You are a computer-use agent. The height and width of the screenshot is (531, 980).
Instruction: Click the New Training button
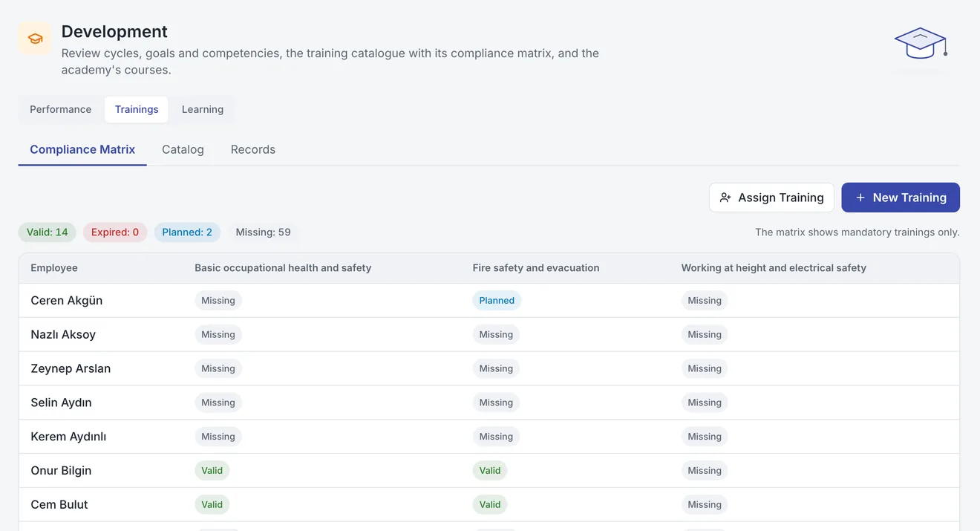[901, 198]
